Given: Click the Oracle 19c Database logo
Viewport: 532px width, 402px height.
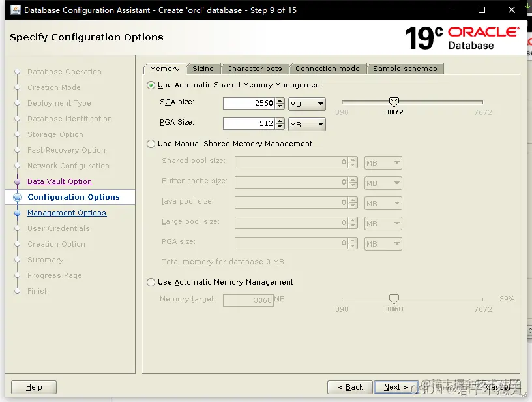Looking at the screenshot, I should tap(462, 39).
